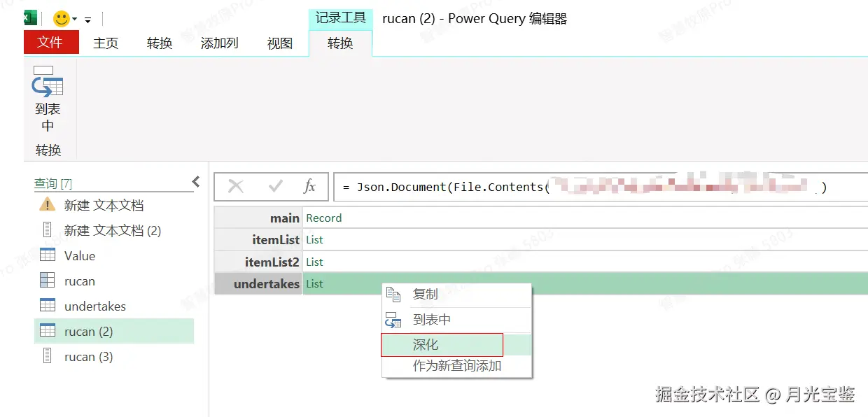Click the main field name cell
The width and height of the screenshot is (868, 417).
pyautogui.click(x=258, y=218)
